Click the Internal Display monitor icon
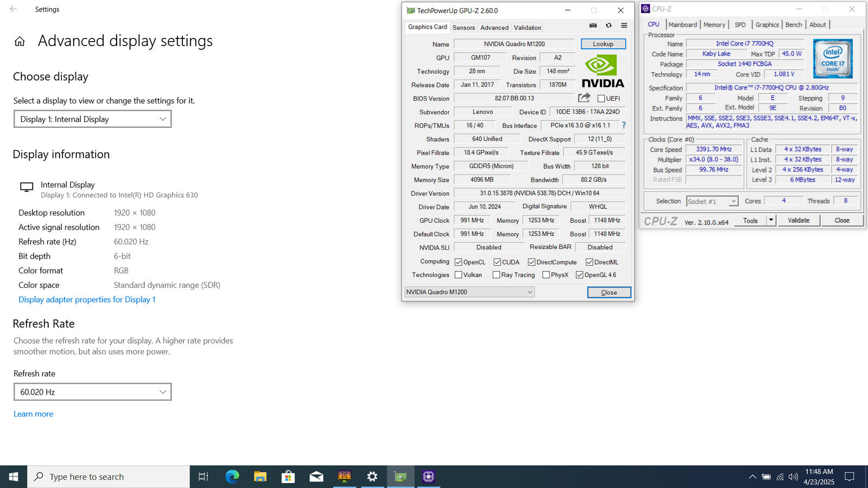868x488 pixels. click(27, 187)
